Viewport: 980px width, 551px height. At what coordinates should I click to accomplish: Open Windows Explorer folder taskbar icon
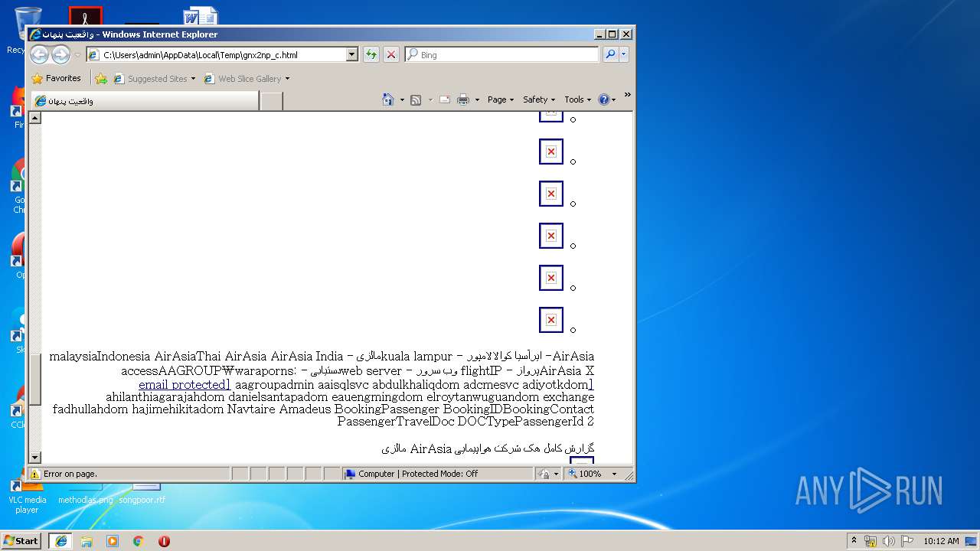click(x=87, y=540)
